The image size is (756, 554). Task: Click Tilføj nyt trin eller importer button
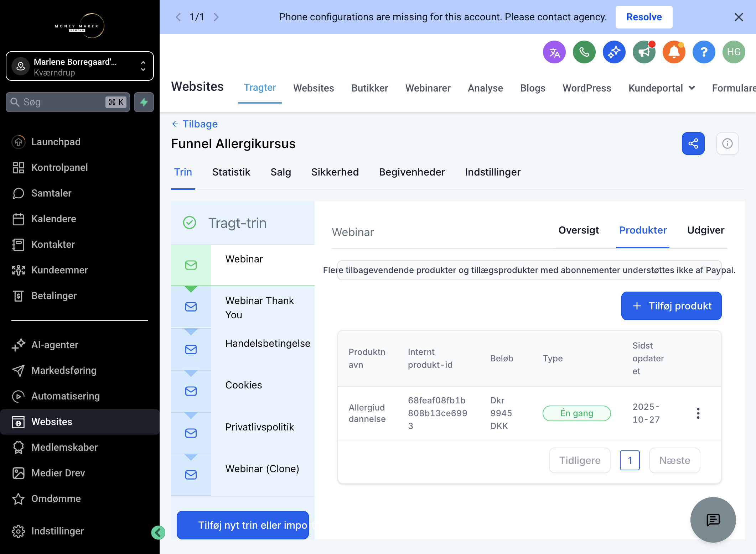tap(243, 525)
